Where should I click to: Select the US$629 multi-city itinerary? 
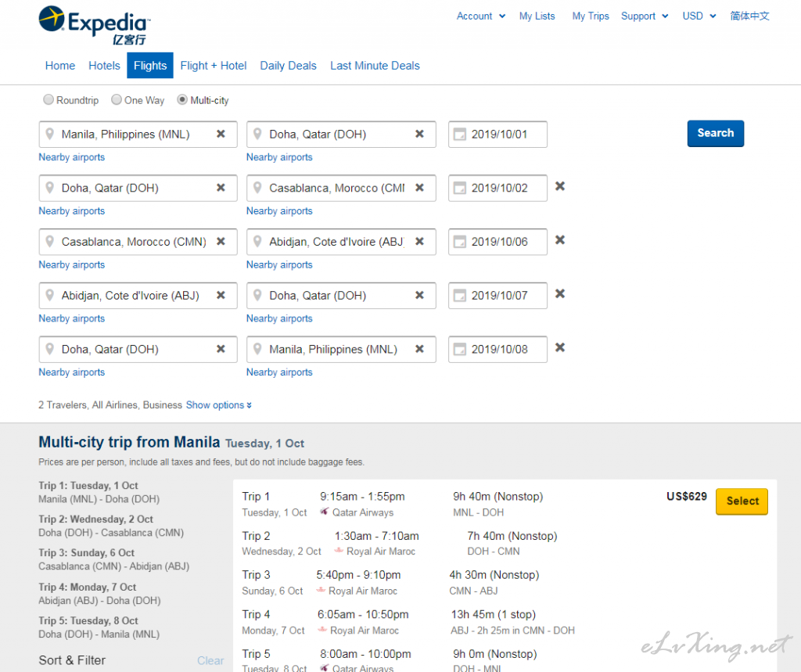click(x=742, y=501)
